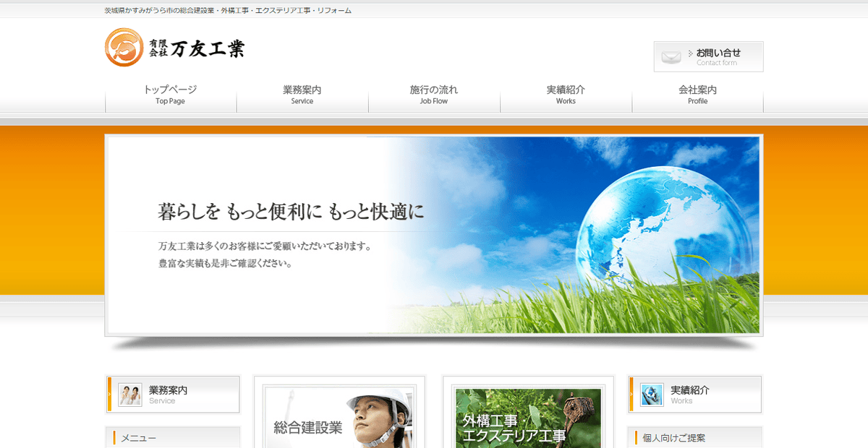868x448 pixels.
Task: Open the 施行の流れ navigation tab
Action: (x=433, y=95)
